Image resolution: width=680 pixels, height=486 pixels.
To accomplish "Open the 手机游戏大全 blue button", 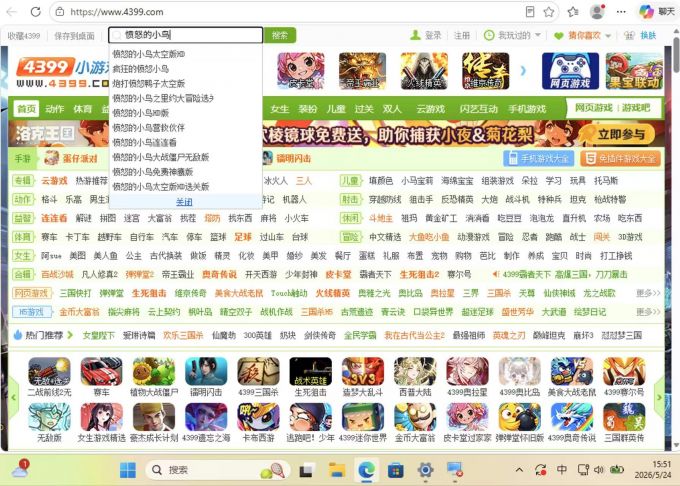I will pos(539,159).
